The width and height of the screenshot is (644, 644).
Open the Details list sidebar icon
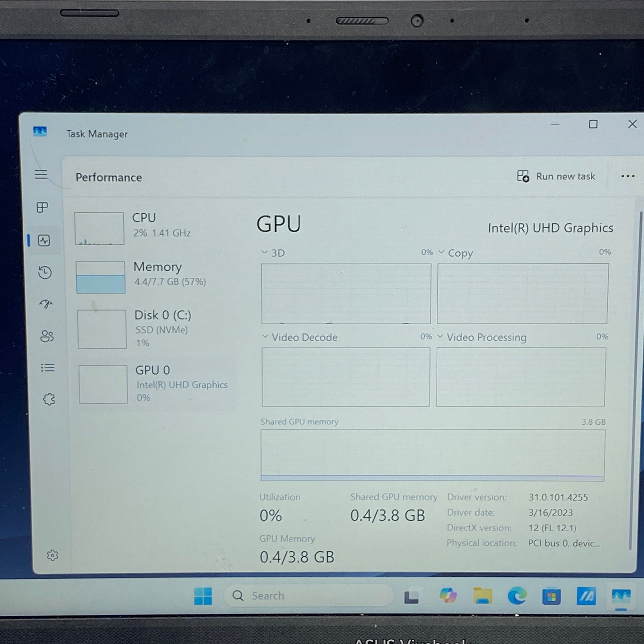pyautogui.click(x=48, y=368)
